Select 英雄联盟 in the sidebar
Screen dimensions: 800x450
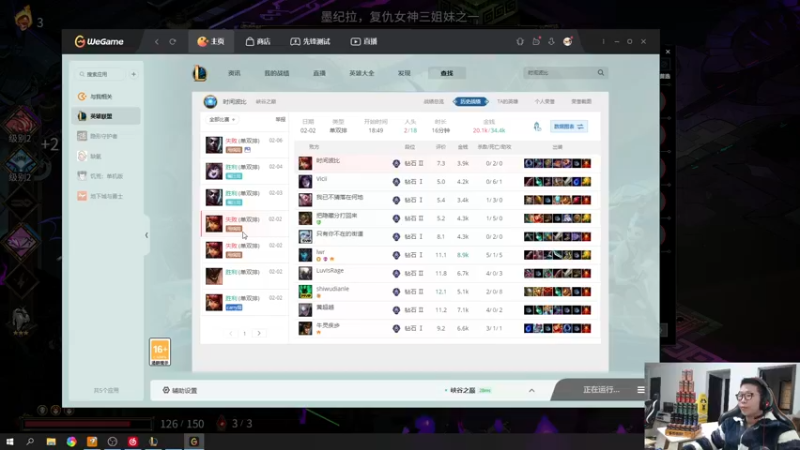(x=107, y=116)
